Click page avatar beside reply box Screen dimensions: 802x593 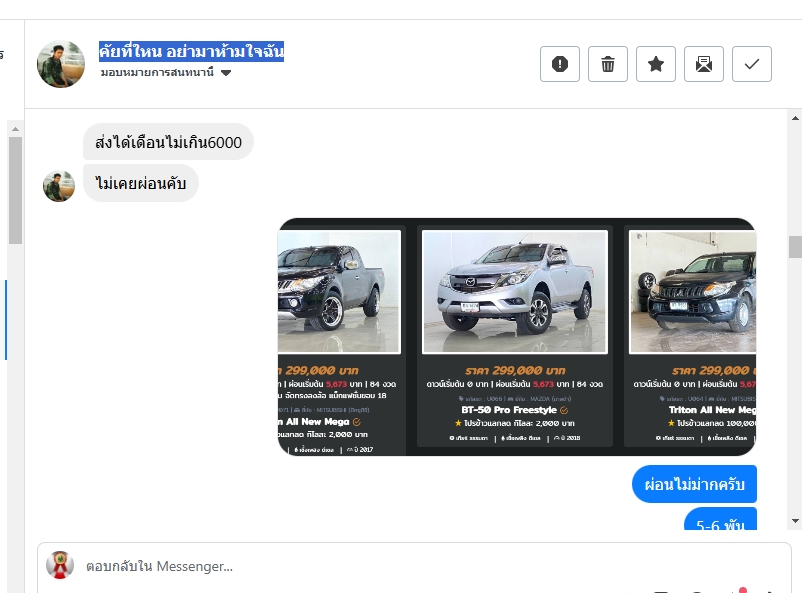point(60,565)
